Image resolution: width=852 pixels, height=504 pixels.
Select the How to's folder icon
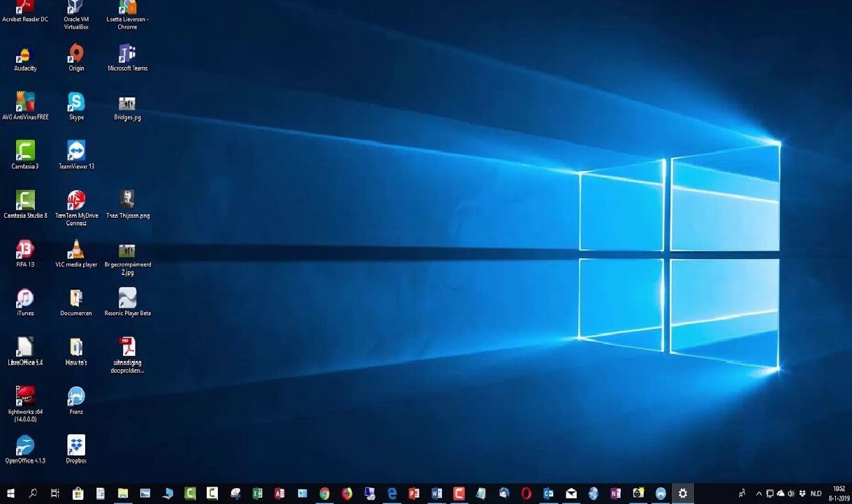[76, 351]
